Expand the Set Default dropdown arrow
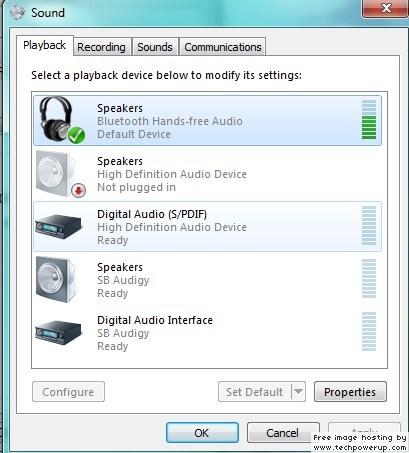This screenshot has height=453, width=409. (299, 392)
